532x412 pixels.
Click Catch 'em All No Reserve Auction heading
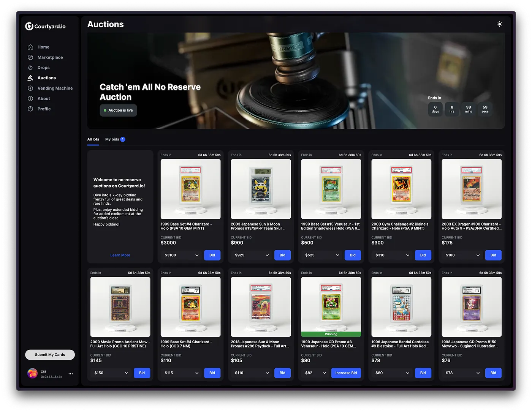coord(150,92)
